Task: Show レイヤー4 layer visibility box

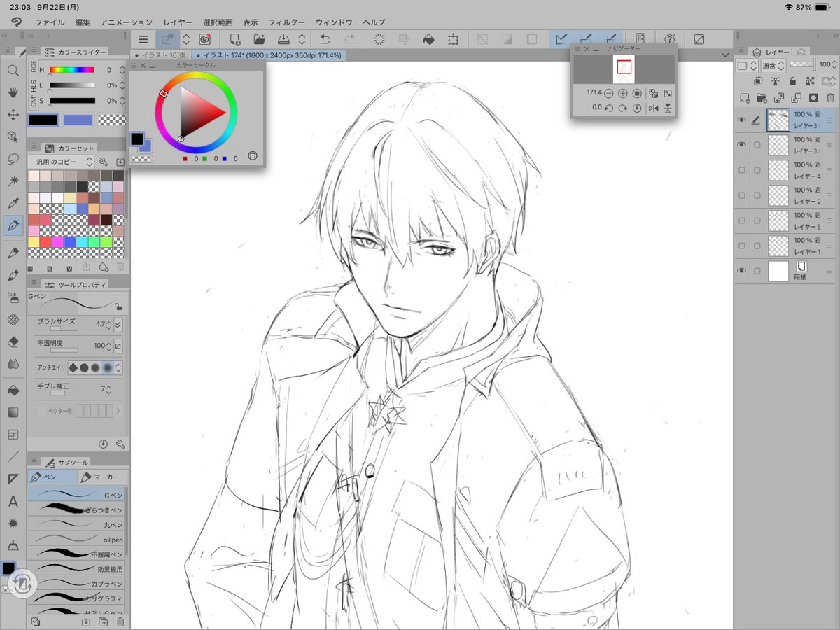Action: [741, 170]
